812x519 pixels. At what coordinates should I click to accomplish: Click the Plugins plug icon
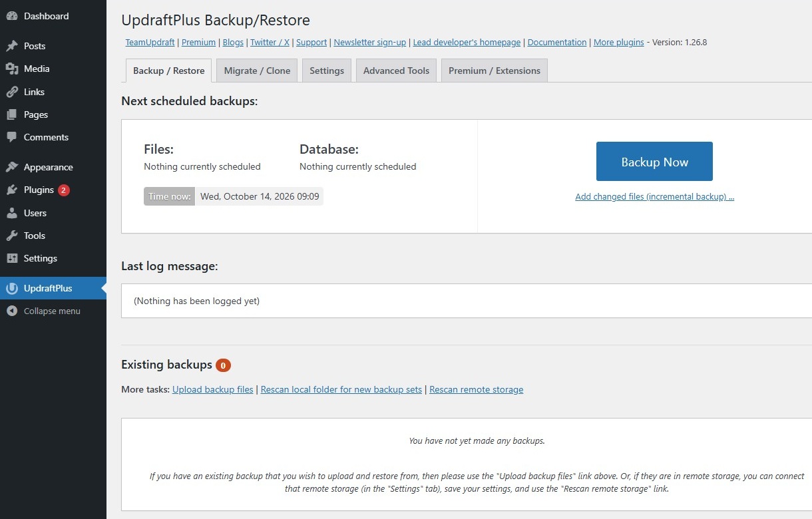(12, 190)
